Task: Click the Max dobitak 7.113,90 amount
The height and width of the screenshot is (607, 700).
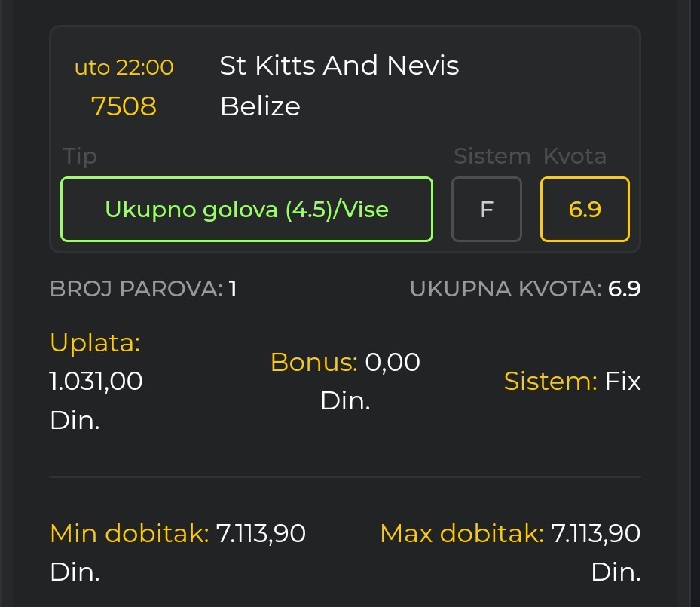Action: (595, 534)
